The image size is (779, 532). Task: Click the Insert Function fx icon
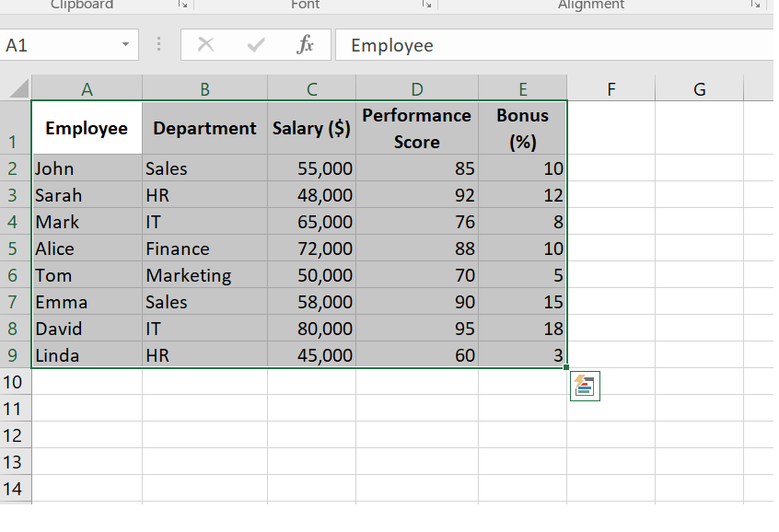305,45
